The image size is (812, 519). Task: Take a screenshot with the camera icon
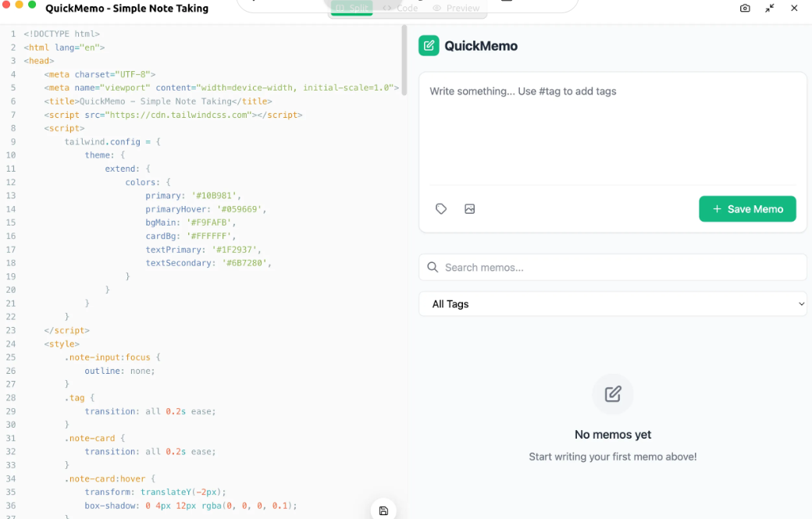pyautogui.click(x=745, y=9)
